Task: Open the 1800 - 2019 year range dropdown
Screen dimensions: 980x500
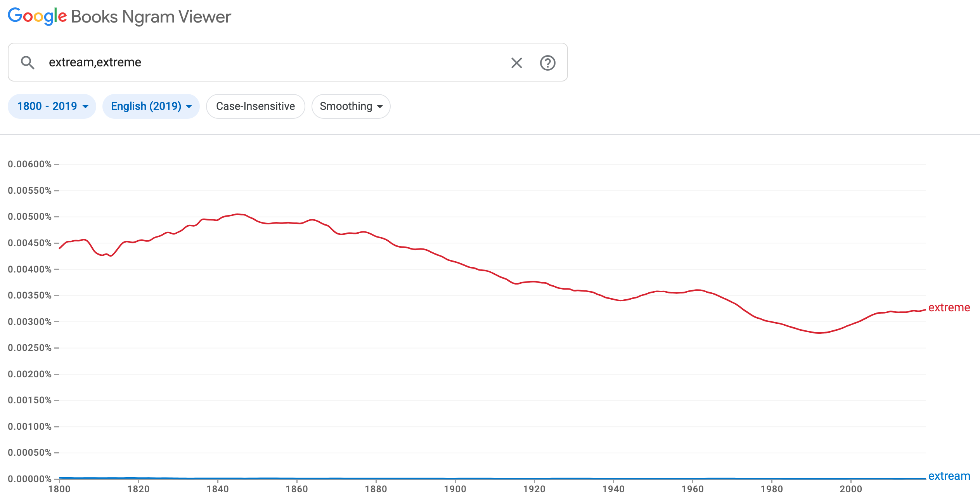Action: (52, 106)
